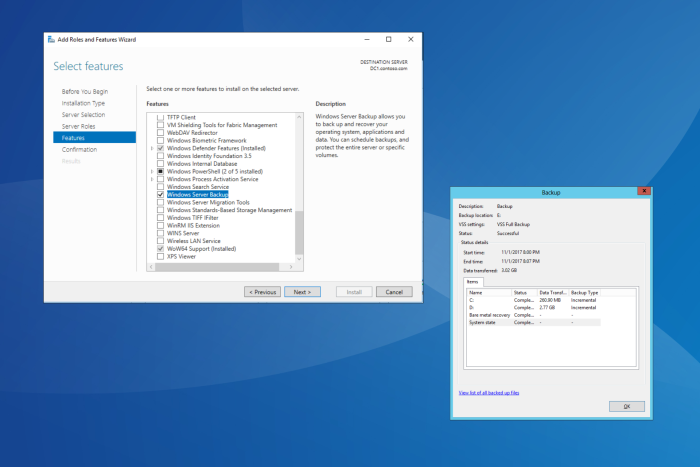
Task: Check Windows TIFF IFilter checkbox
Action: pyautogui.click(x=160, y=218)
